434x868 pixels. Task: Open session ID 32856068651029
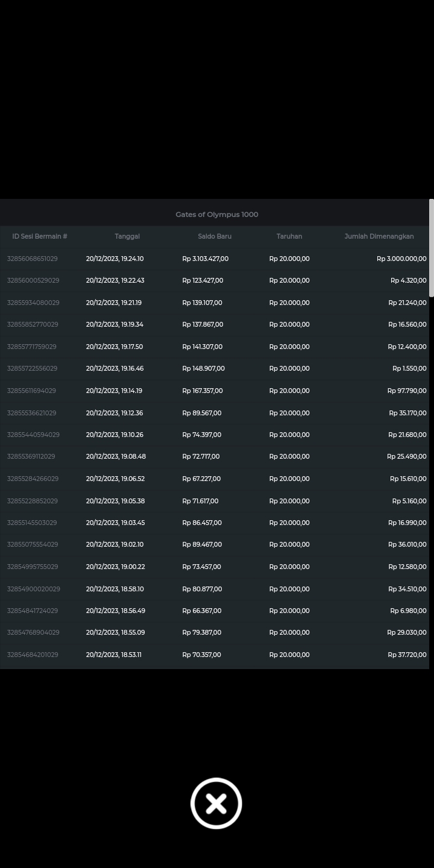point(33,259)
